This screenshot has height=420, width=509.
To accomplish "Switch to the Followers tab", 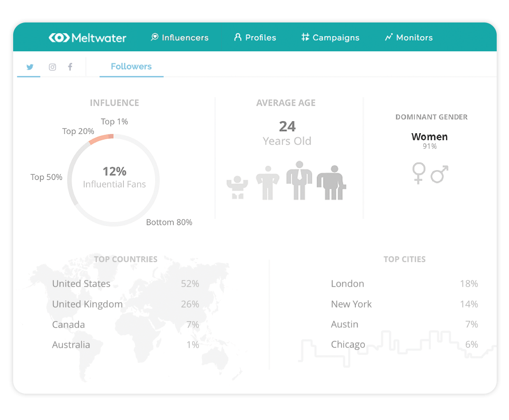I will point(131,67).
